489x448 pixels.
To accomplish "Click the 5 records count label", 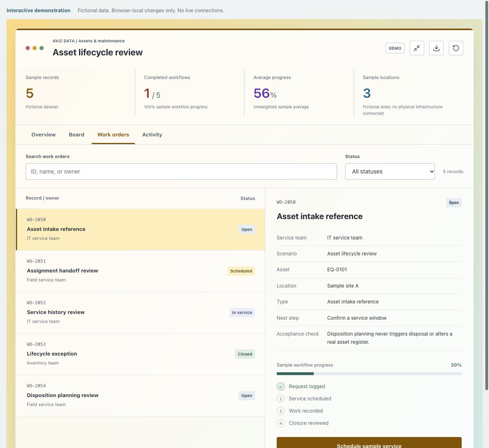I will click(x=453, y=172).
